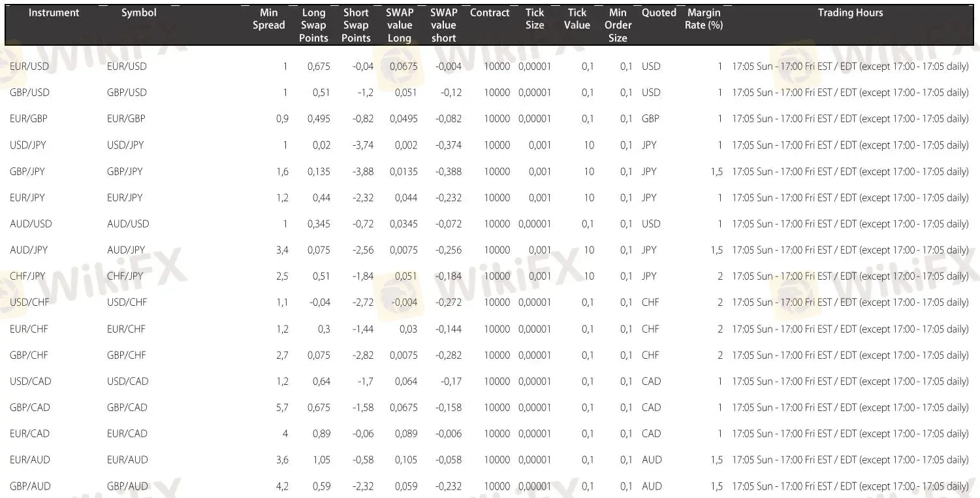The width and height of the screenshot is (980, 498).
Task: Click the Min Order Size header
Action: click(618, 25)
